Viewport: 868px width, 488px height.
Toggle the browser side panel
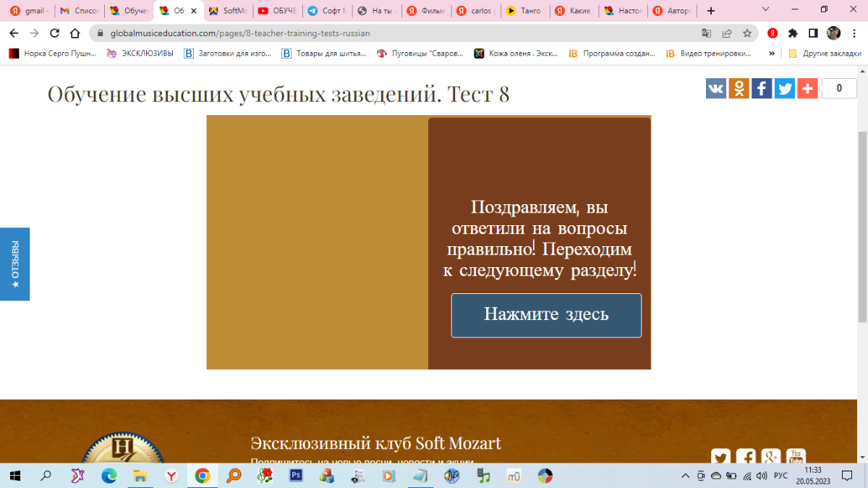click(813, 33)
